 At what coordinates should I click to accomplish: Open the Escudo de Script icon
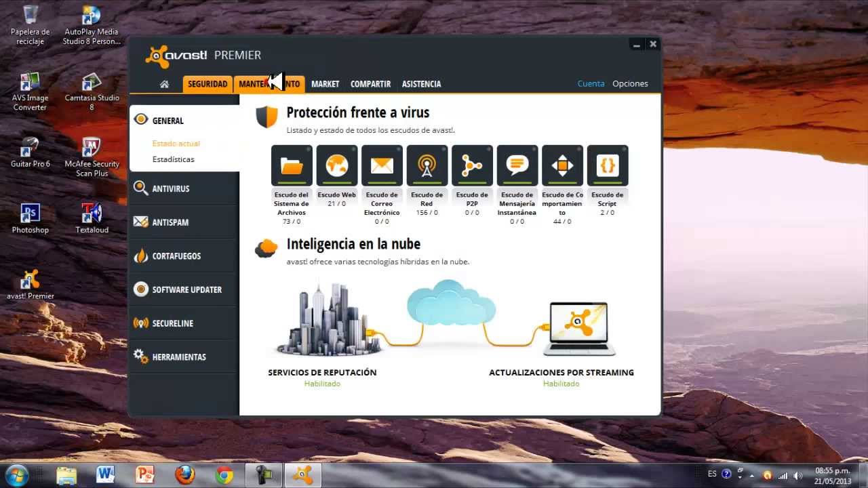[x=608, y=165]
